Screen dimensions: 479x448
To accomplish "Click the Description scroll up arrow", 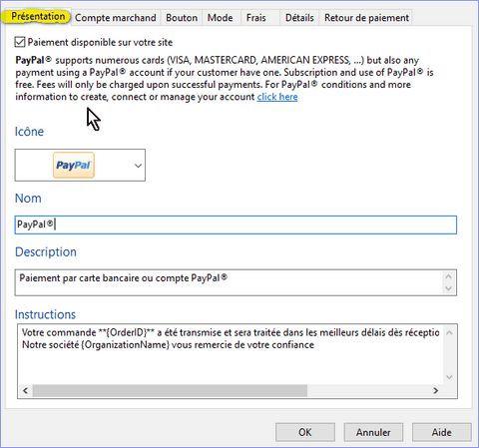I will [x=448, y=276].
